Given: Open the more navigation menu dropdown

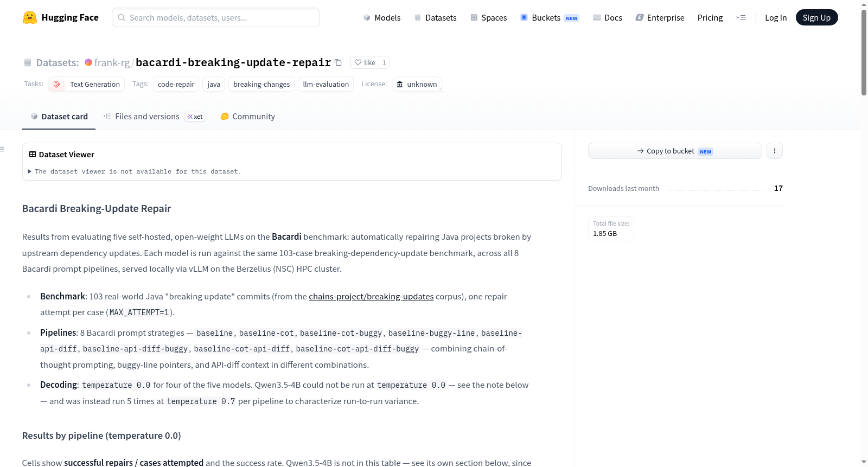Looking at the screenshot, I should click(741, 17).
